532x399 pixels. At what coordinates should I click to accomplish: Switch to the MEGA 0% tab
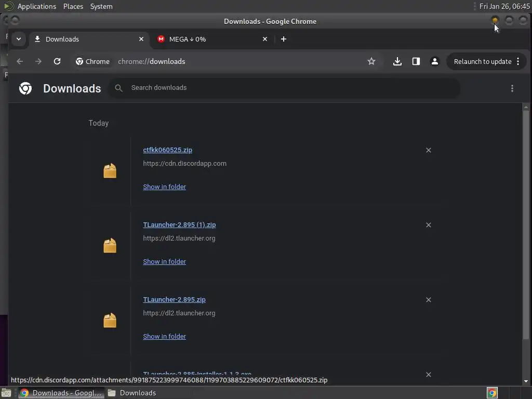coord(212,39)
